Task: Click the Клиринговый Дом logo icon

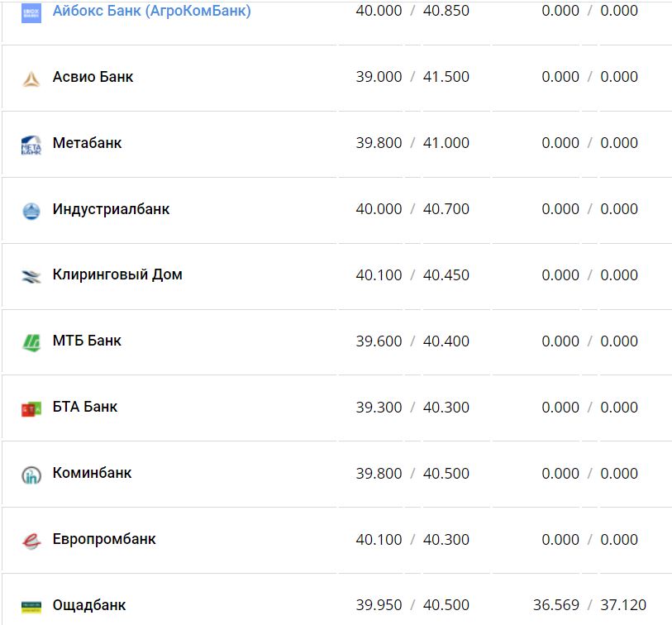Action: [x=31, y=277]
